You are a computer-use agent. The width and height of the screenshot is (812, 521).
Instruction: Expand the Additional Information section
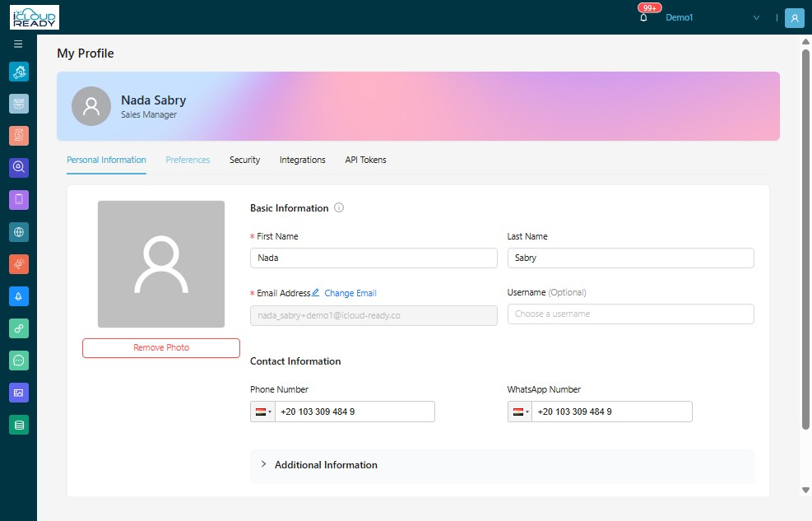click(502, 465)
